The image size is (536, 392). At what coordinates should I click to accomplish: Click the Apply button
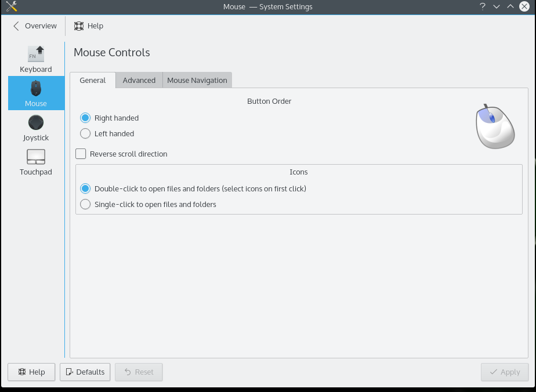(x=505, y=372)
